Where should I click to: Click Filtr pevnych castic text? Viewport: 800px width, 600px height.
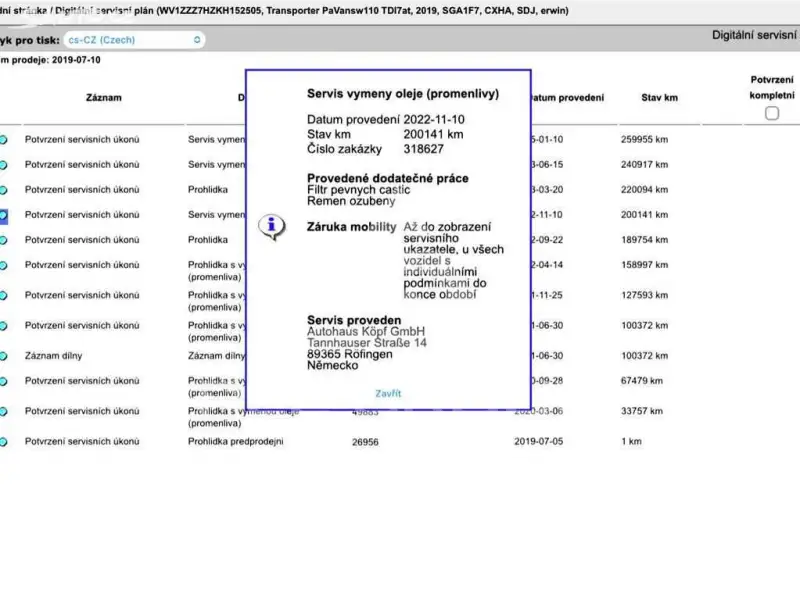[x=358, y=190]
